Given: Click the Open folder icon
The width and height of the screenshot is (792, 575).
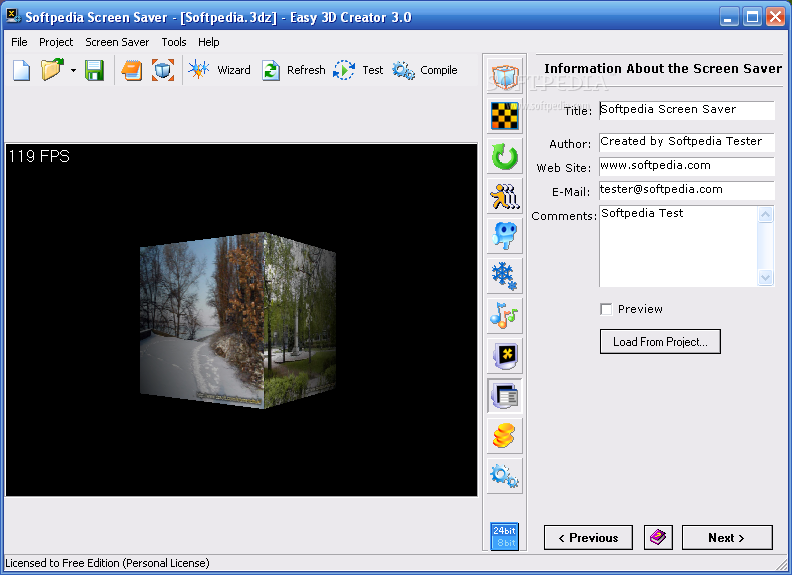Looking at the screenshot, I should coord(52,70).
